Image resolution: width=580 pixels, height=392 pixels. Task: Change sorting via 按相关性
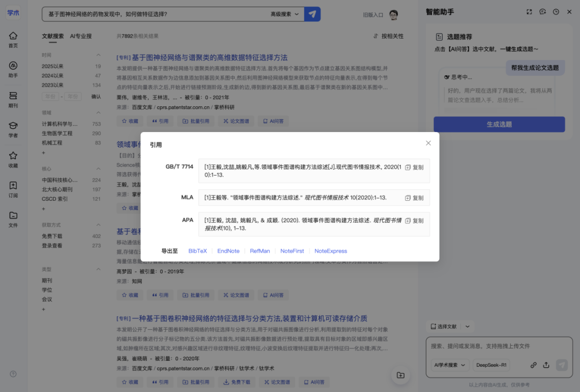click(x=388, y=36)
